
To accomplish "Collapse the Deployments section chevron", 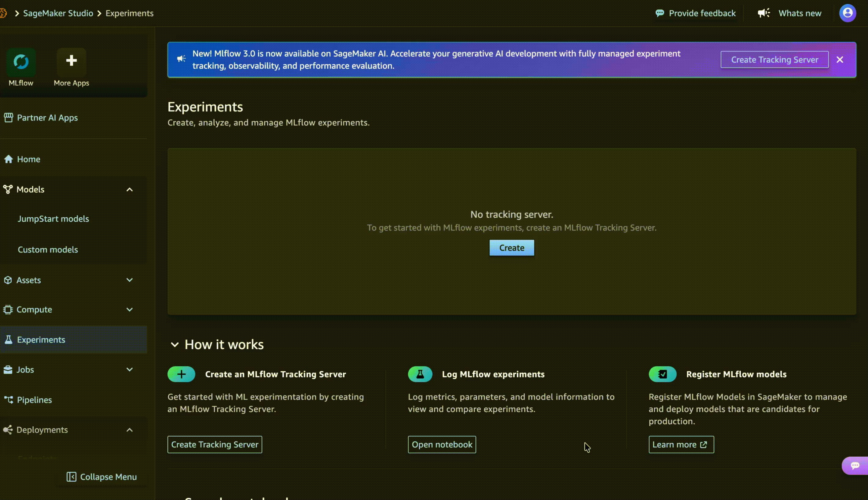I will [130, 430].
